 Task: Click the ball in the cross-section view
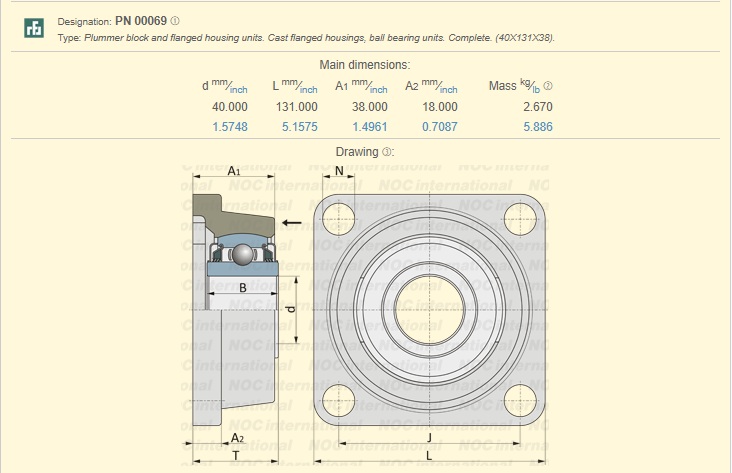pyautogui.click(x=240, y=256)
